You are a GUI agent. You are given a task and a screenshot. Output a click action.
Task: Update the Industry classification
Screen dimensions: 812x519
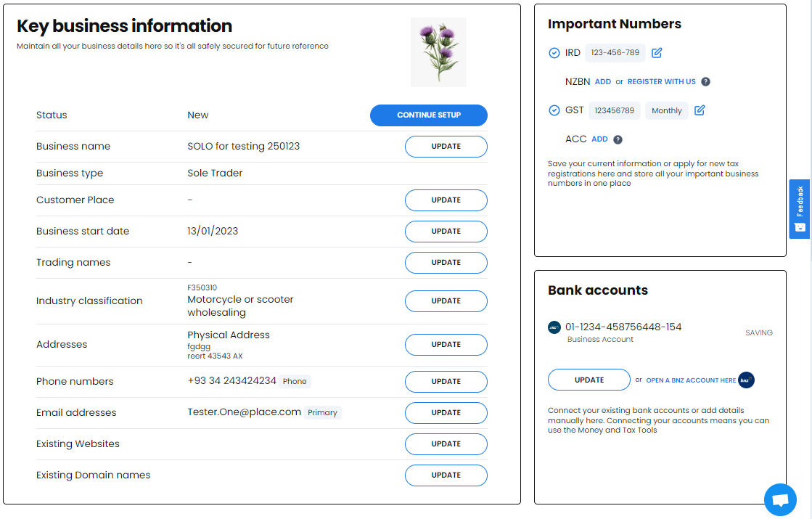coord(446,301)
